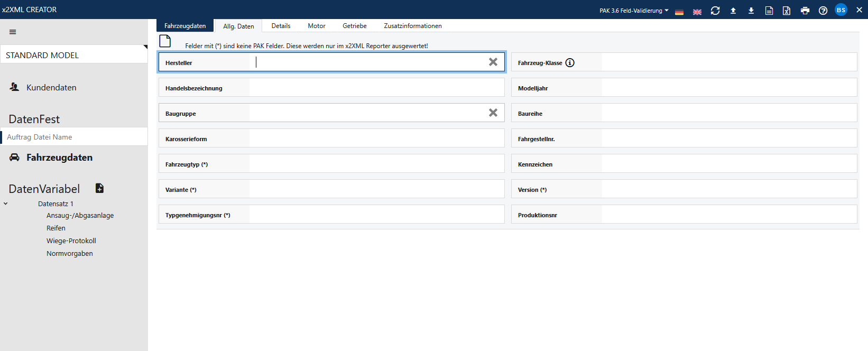Image resolution: width=868 pixels, height=351 pixels.
Task: Switch language with the German flag
Action: [x=679, y=12]
